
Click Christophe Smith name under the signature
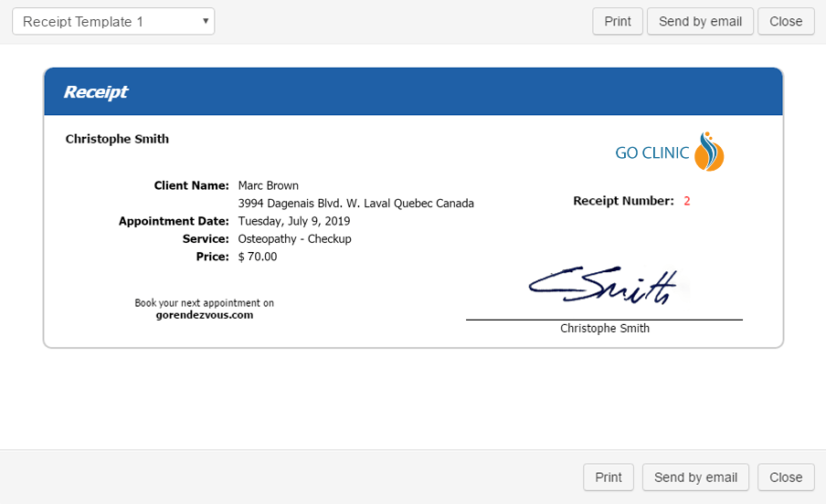[x=605, y=328]
